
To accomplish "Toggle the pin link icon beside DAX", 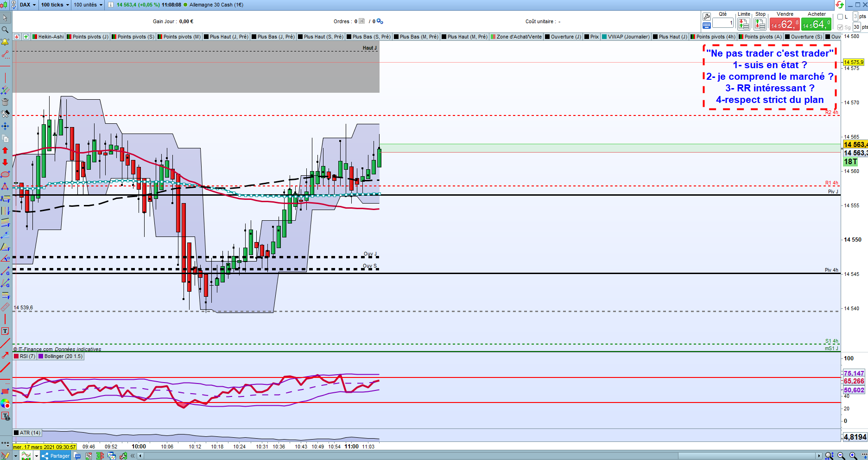I will (x=15, y=5).
